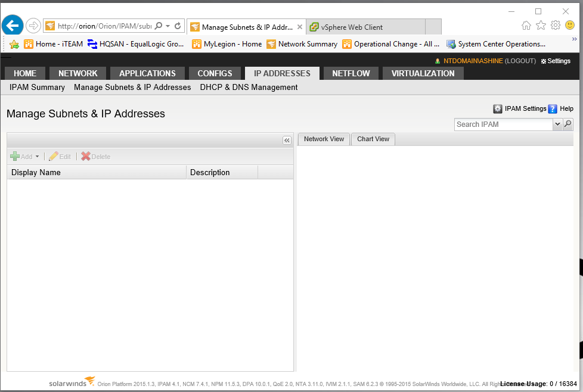Open Favorites with the star icon
The height and width of the screenshot is (392, 583).
(541, 25)
